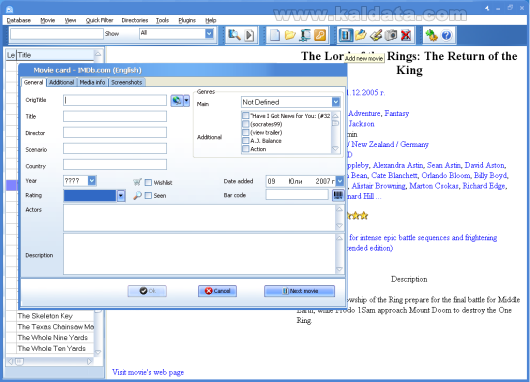Open the Movie menu
Screen dimensions: 530x382
tap(48, 20)
